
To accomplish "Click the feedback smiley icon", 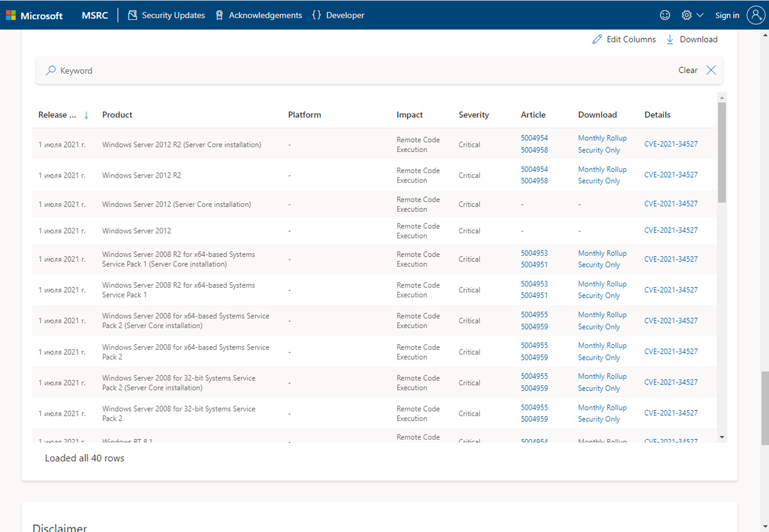I will (x=665, y=15).
